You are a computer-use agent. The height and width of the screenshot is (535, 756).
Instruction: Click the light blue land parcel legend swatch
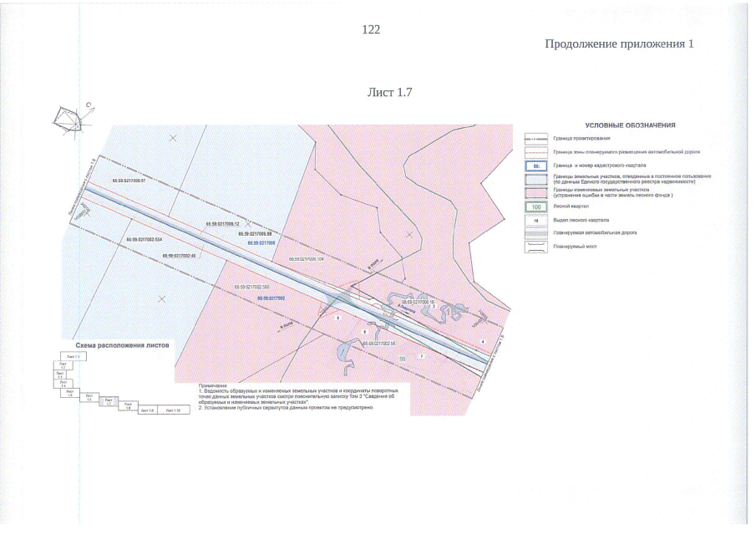pos(535,178)
